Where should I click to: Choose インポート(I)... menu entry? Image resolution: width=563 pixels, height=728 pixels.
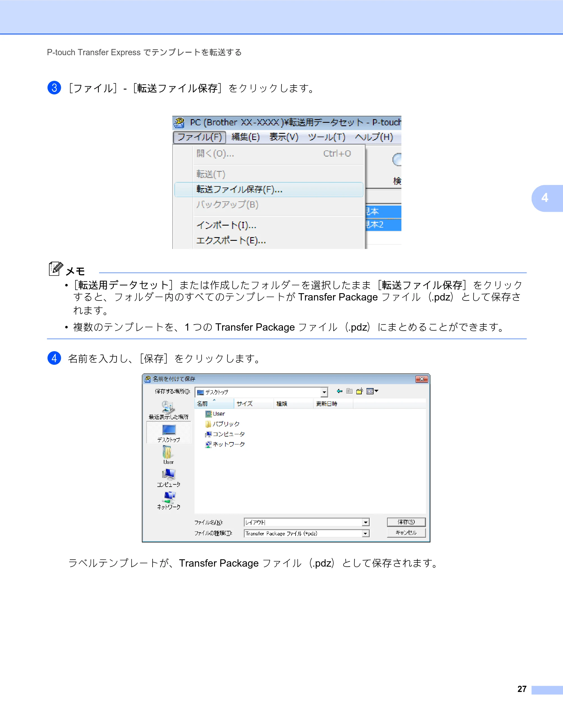(x=269, y=225)
